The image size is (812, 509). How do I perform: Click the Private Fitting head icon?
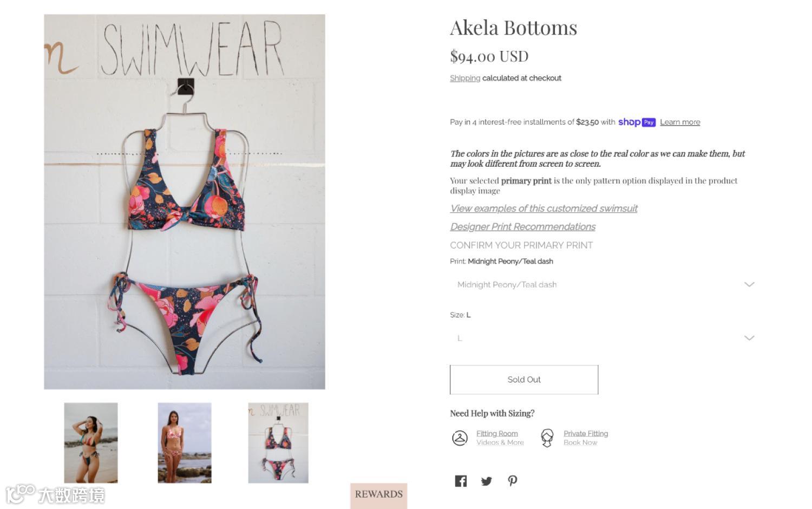click(x=547, y=438)
